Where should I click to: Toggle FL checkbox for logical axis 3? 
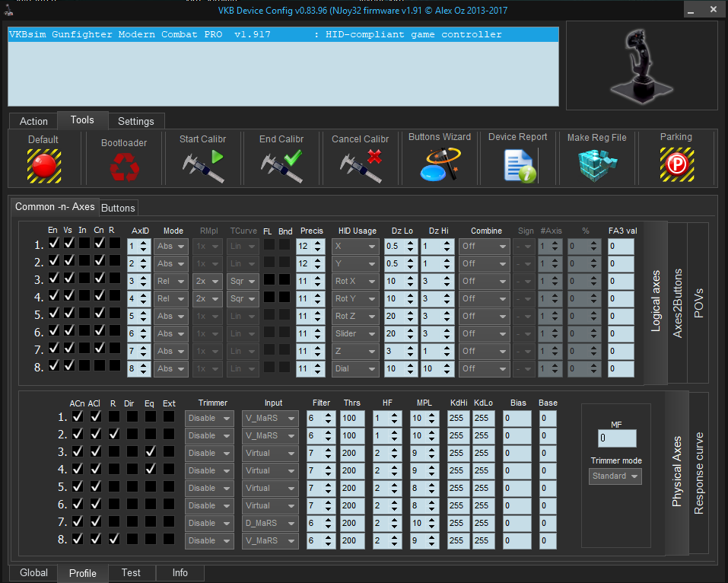269,279
